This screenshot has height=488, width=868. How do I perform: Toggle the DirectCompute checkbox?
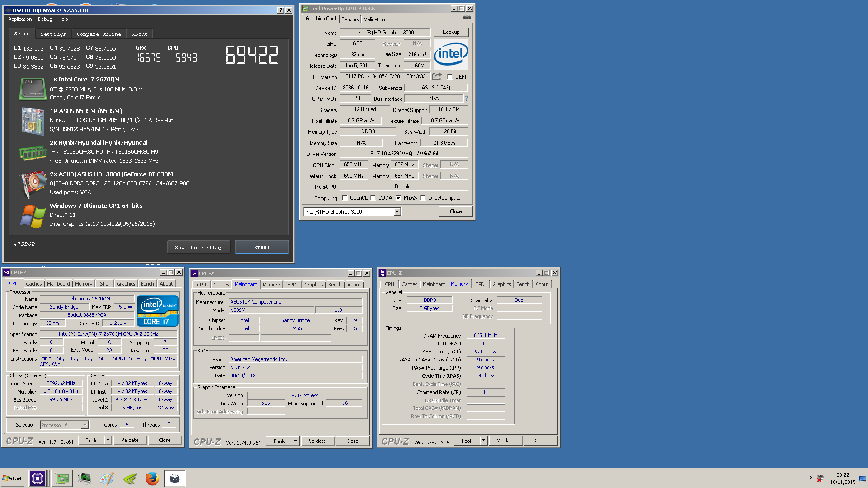point(423,198)
